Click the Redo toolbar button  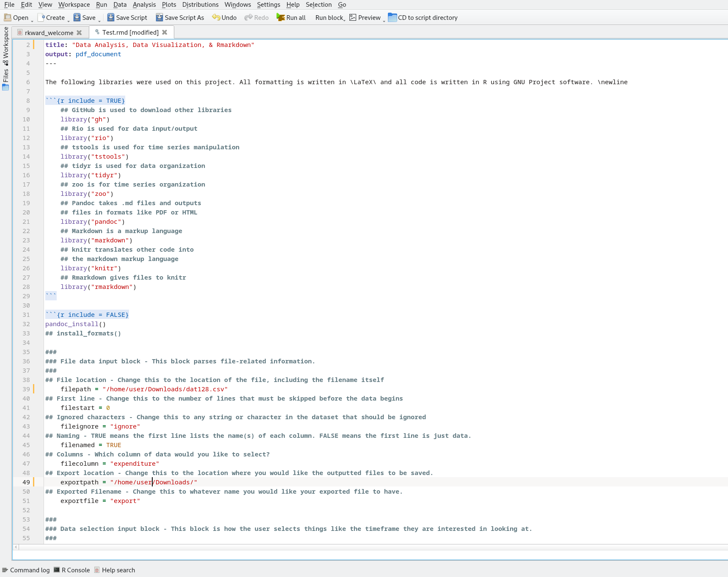pyautogui.click(x=256, y=17)
